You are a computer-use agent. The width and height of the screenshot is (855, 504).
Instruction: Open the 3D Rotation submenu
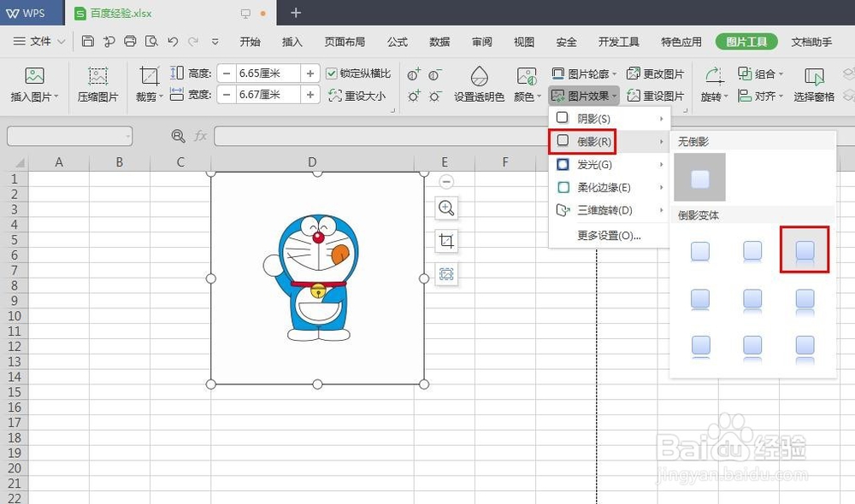pyautogui.click(x=609, y=210)
